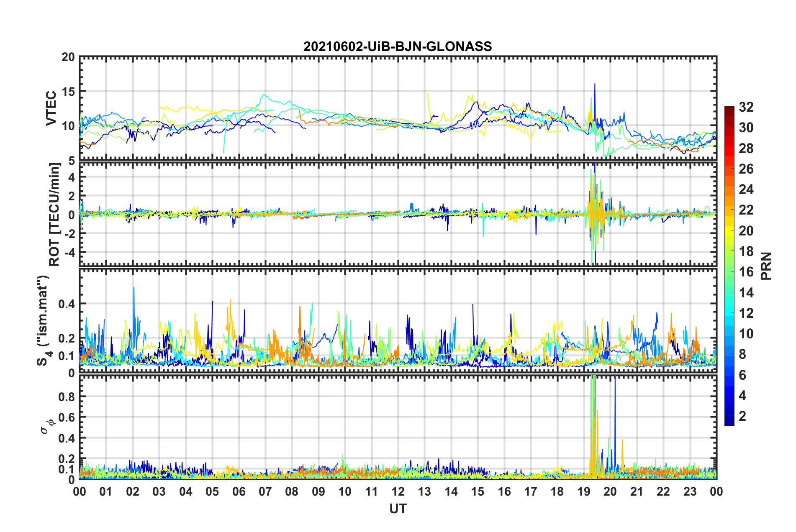The height and width of the screenshot is (532, 796).
Task: Click VTEC axis tick label 15
Action: click(x=69, y=91)
